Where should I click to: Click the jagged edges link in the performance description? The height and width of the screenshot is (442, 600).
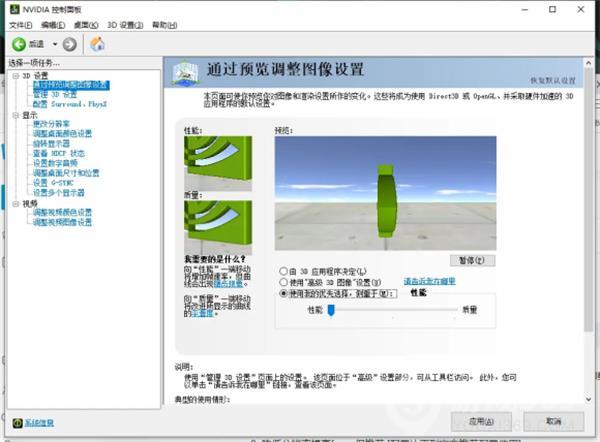click(x=228, y=284)
